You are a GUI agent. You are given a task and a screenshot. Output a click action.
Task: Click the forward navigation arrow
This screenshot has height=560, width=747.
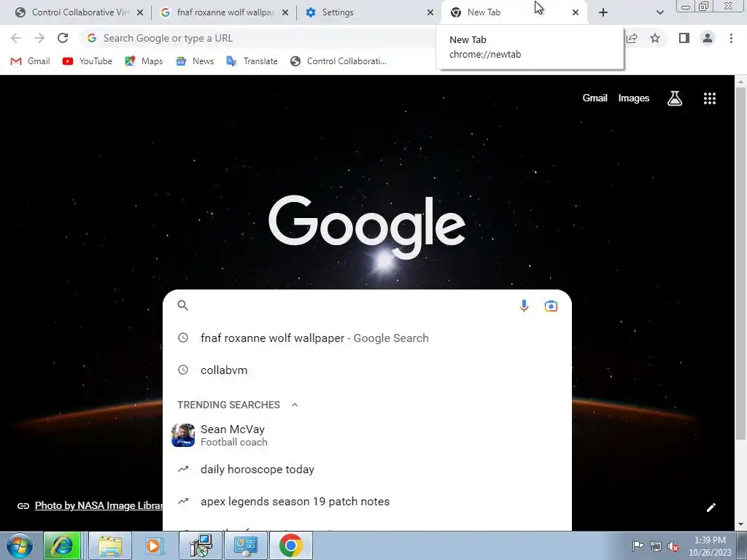pos(39,38)
